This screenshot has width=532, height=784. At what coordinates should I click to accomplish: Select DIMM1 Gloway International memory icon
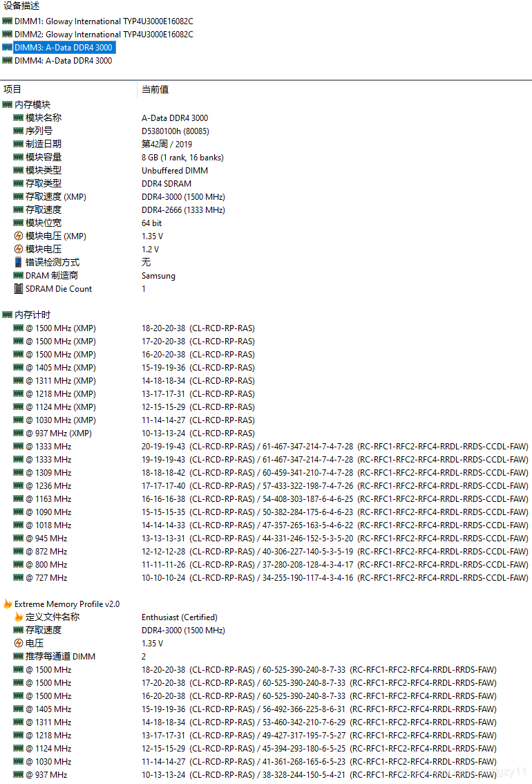[x=7, y=21]
